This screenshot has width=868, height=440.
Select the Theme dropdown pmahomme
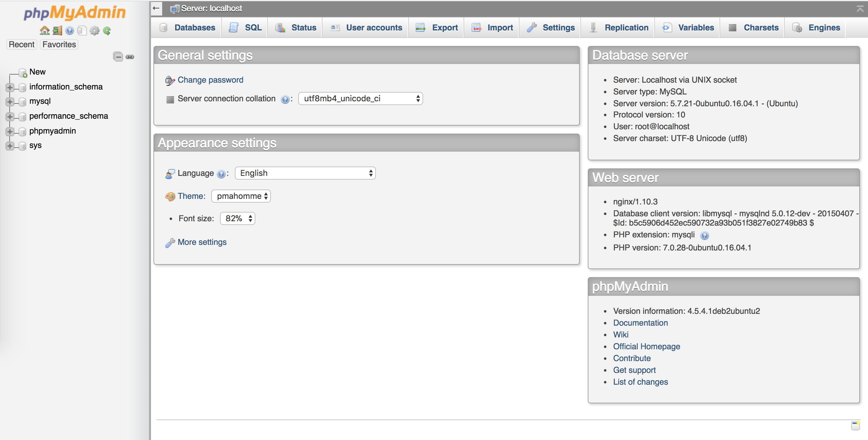[241, 196]
